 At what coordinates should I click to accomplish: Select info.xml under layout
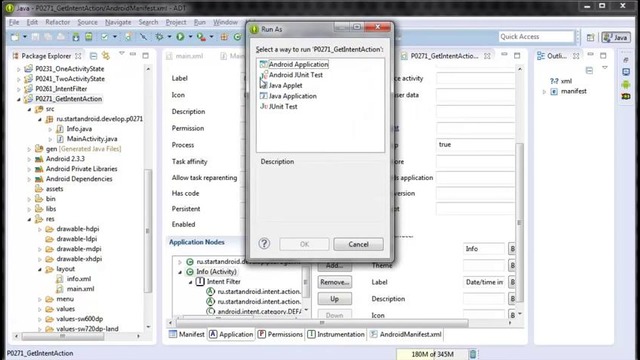pos(79,279)
